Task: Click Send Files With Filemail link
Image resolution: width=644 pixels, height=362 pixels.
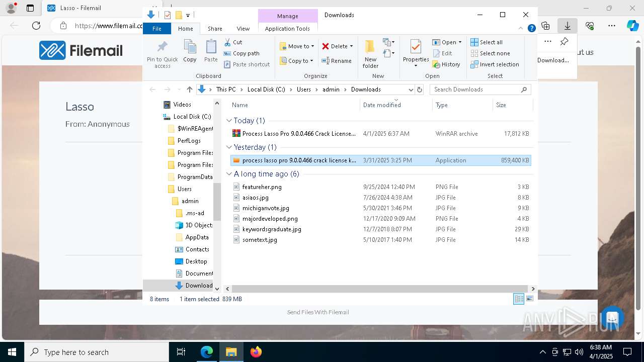Action: tap(318, 312)
